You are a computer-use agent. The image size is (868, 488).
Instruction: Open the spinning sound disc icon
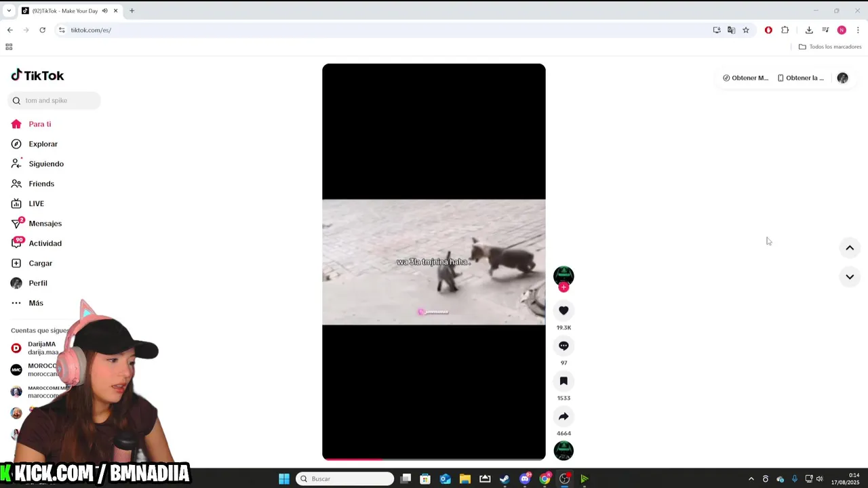point(564,450)
